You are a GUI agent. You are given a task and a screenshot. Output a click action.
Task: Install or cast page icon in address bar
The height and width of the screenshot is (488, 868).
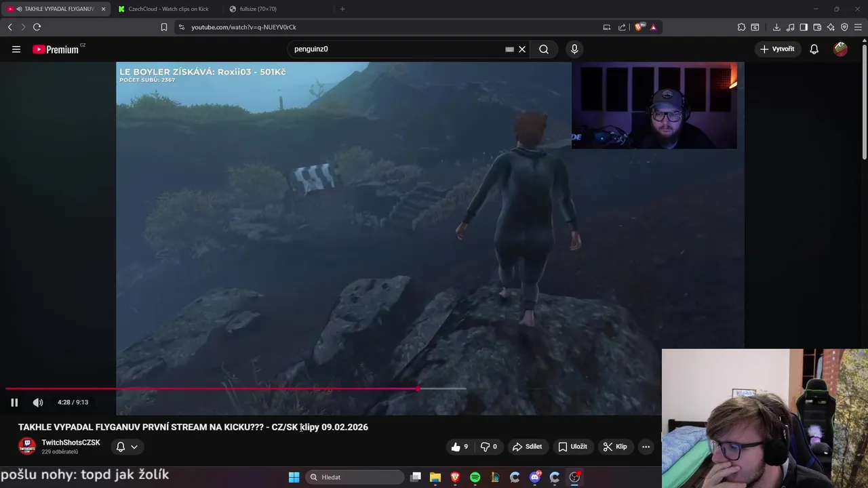[606, 27]
